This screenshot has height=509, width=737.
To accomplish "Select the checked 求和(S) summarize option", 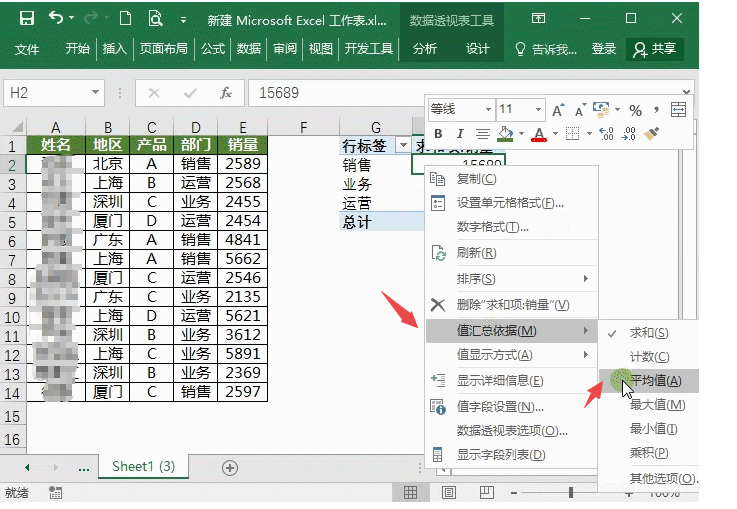I will tap(648, 332).
